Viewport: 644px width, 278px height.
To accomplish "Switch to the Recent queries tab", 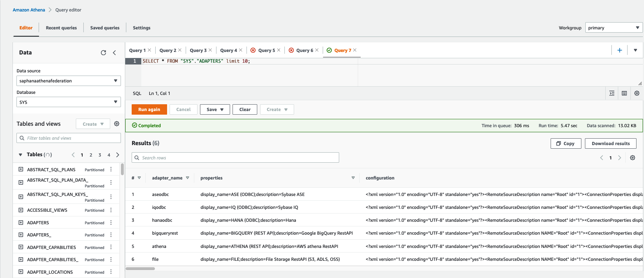I will (x=61, y=28).
